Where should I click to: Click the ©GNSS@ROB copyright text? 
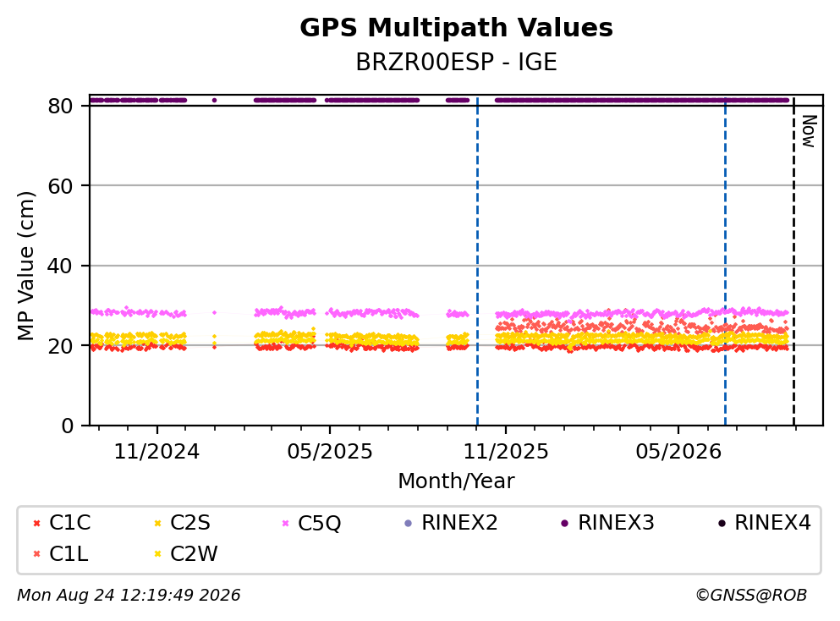pos(751,596)
